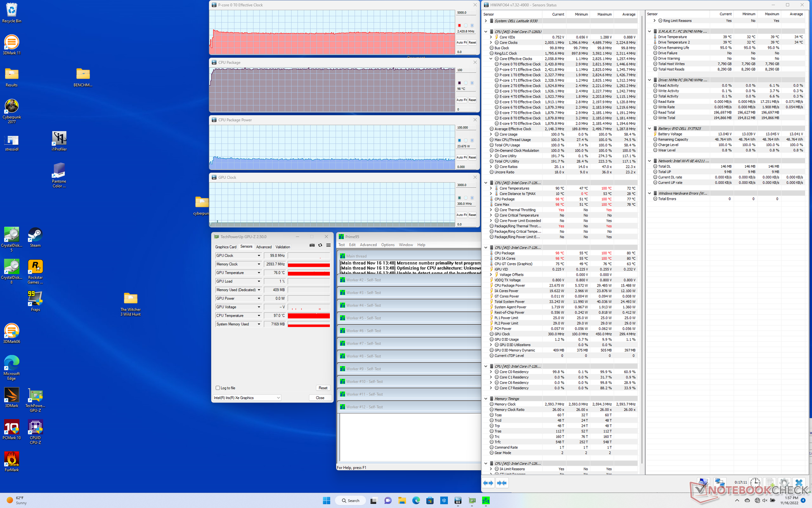Click Prime95 icon on taskbar

click(486, 500)
